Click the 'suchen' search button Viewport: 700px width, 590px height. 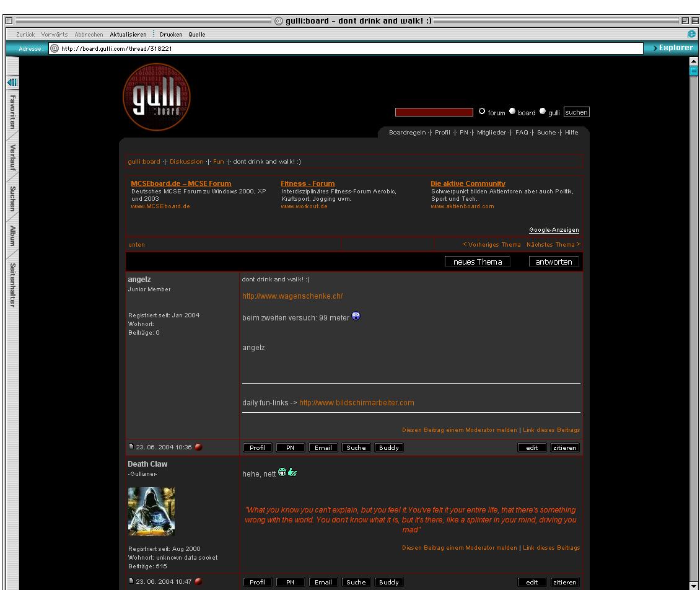click(576, 112)
